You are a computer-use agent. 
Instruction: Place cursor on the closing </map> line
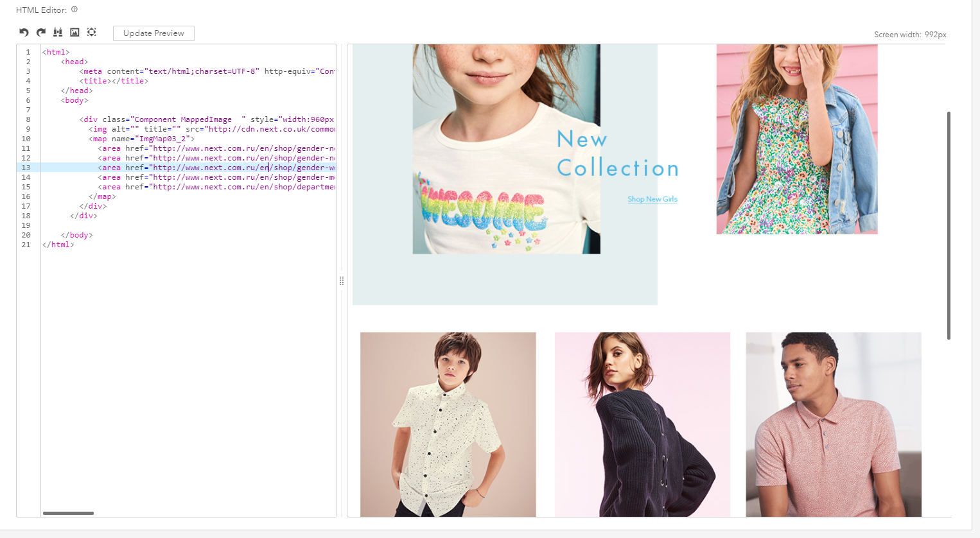point(103,196)
